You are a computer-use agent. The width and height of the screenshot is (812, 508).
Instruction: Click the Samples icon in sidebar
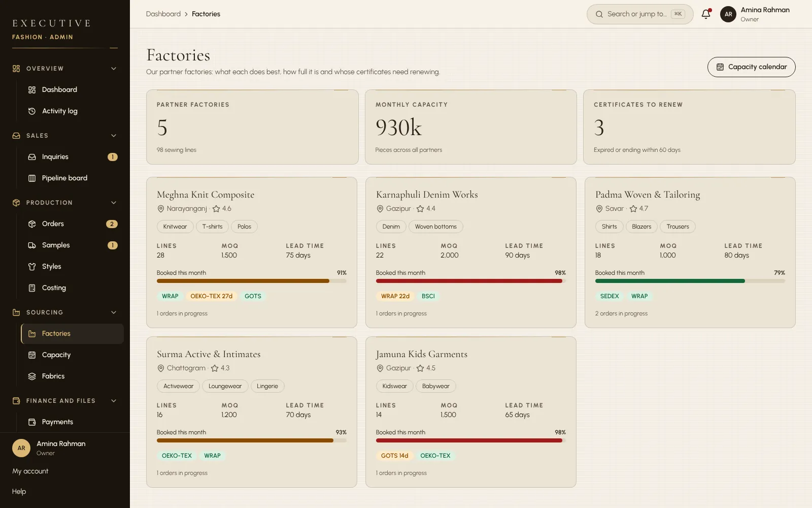[32, 245]
